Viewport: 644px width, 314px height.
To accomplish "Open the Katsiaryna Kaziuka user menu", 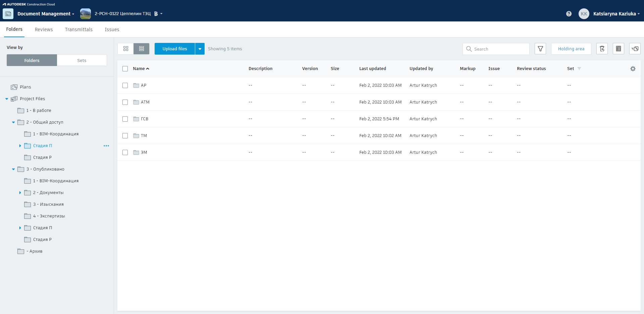I will [x=616, y=14].
